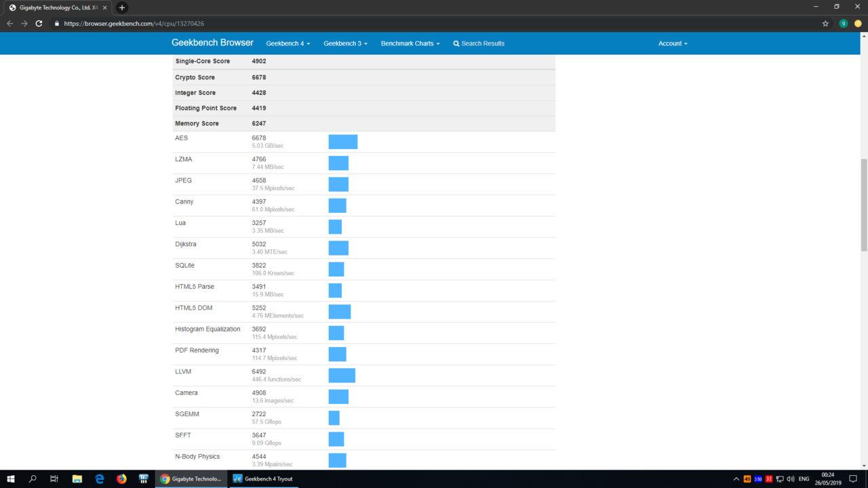The height and width of the screenshot is (488, 868).
Task: Click the SGEMM score bar
Action: point(334,418)
